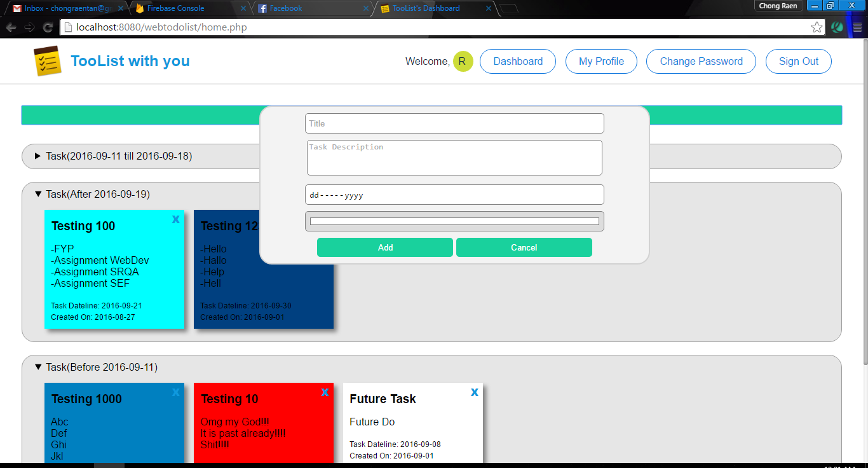
Task: Click text 'Created On: 2016-08-27'
Action: (x=93, y=317)
